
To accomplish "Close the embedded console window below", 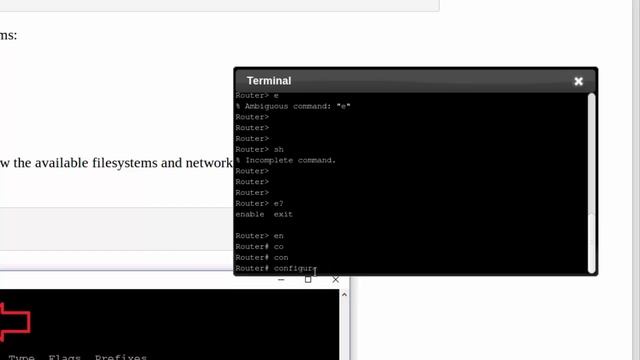I will coord(336,280).
